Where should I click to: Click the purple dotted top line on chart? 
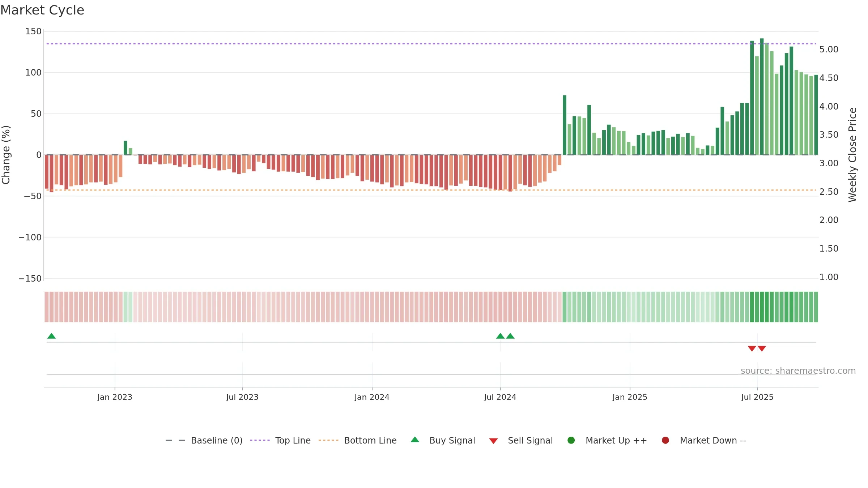tap(431, 44)
